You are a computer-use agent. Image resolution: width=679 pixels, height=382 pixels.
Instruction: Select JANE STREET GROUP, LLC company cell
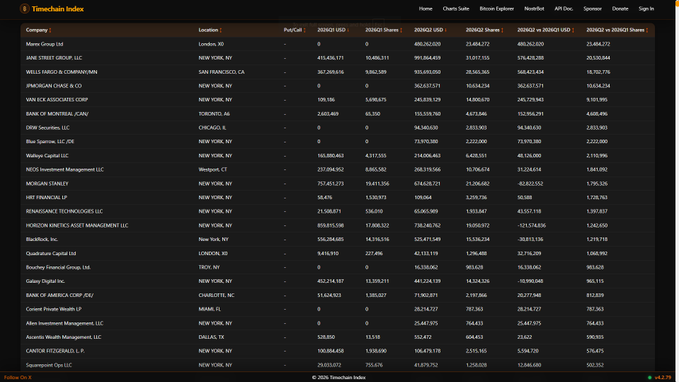pyautogui.click(x=54, y=58)
